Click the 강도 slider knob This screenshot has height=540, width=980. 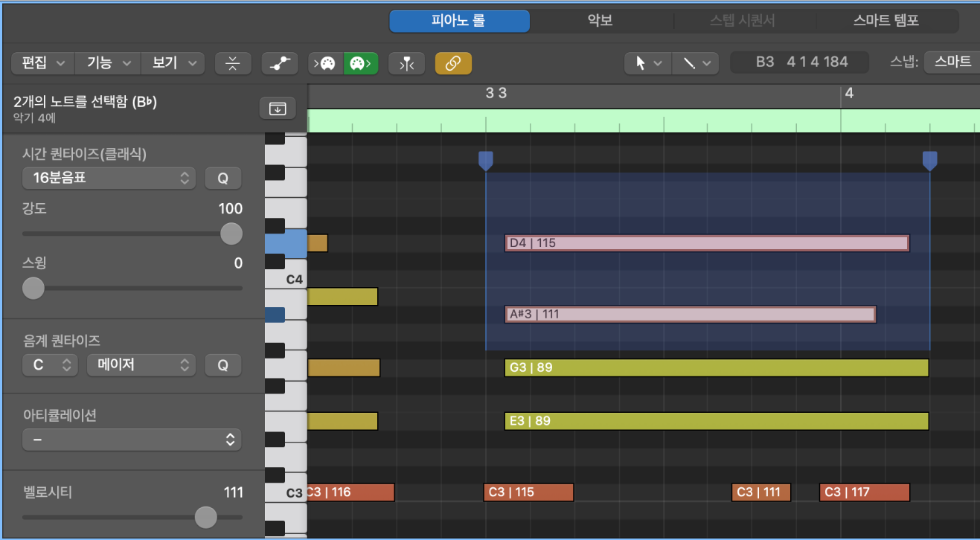click(x=231, y=234)
